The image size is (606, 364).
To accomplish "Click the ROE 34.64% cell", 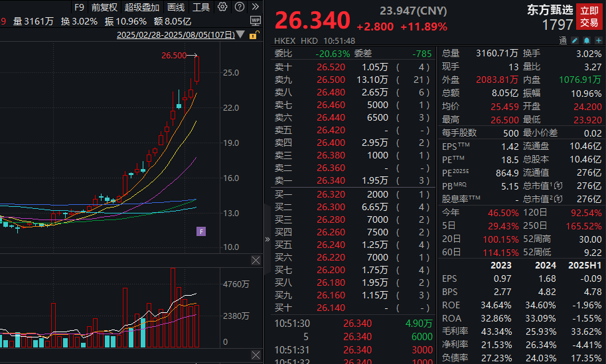I will [x=496, y=306].
